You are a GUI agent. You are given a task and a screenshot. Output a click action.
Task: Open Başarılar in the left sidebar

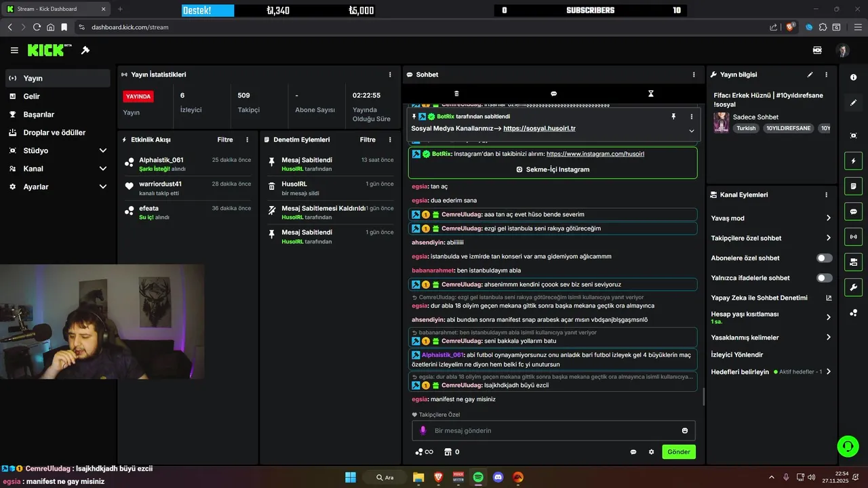click(x=57, y=115)
